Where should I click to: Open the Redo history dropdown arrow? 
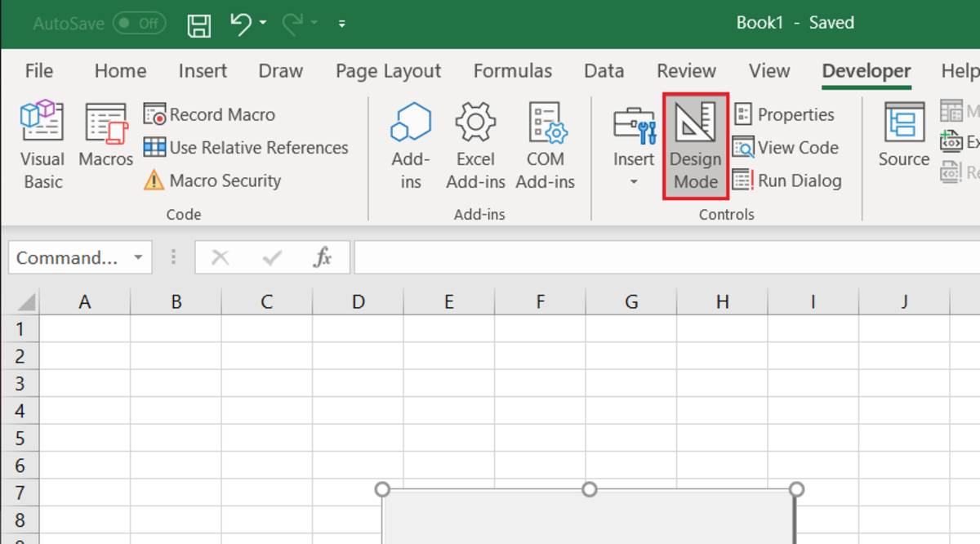(x=314, y=24)
